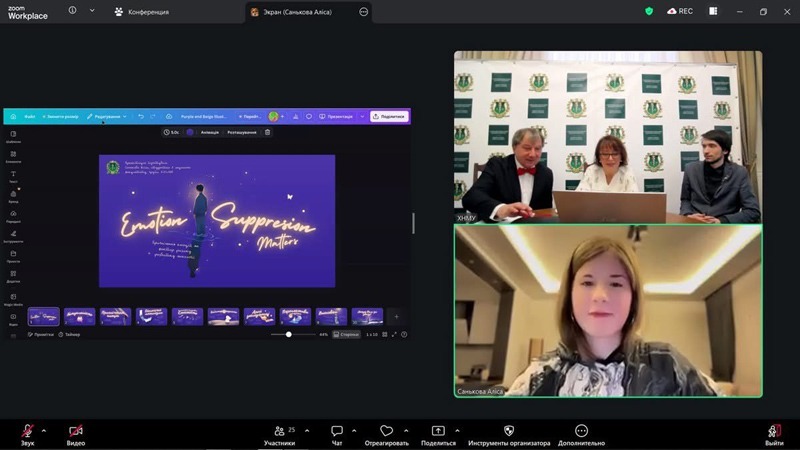
Task: Open the Дополнительно more options menu
Action: click(581, 431)
